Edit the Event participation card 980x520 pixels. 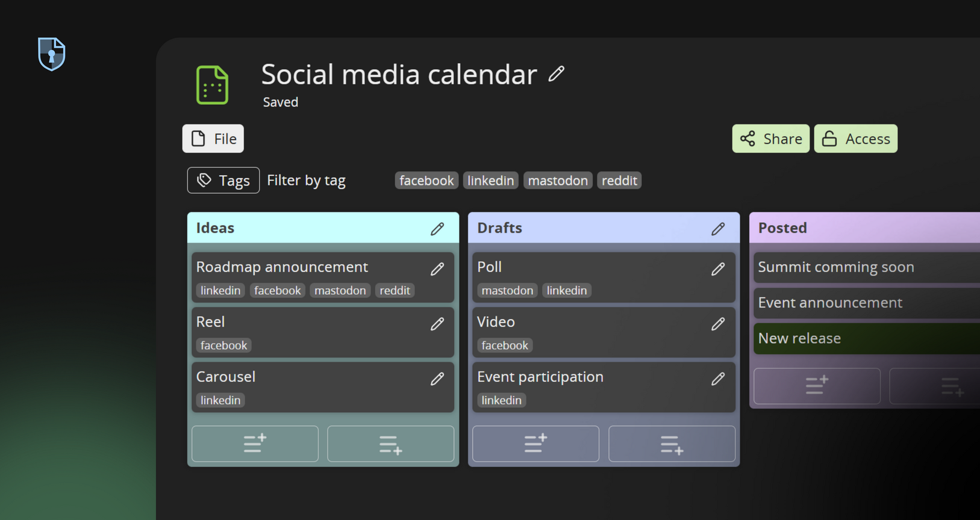[x=718, y=379]
